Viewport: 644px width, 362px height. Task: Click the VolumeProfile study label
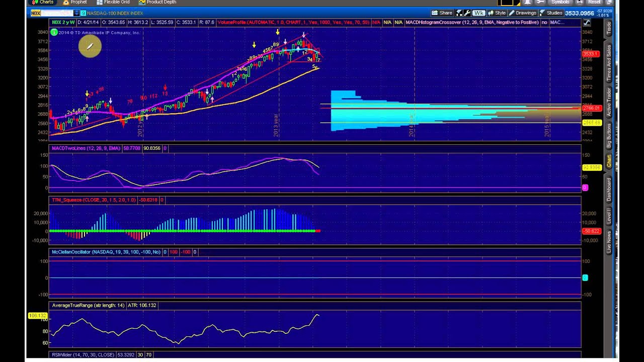[294, 23]
